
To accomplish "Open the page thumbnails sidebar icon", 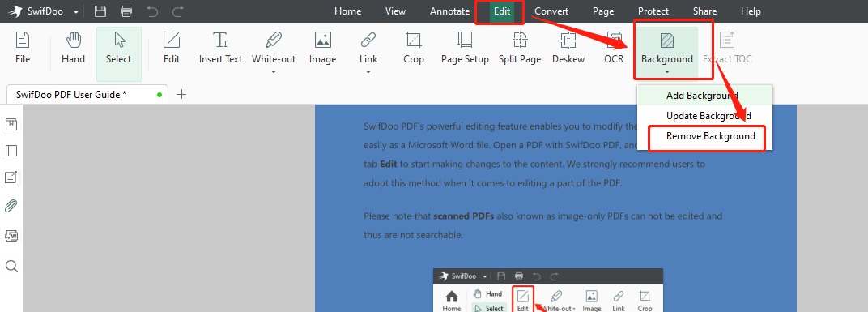I will point(11,151).
